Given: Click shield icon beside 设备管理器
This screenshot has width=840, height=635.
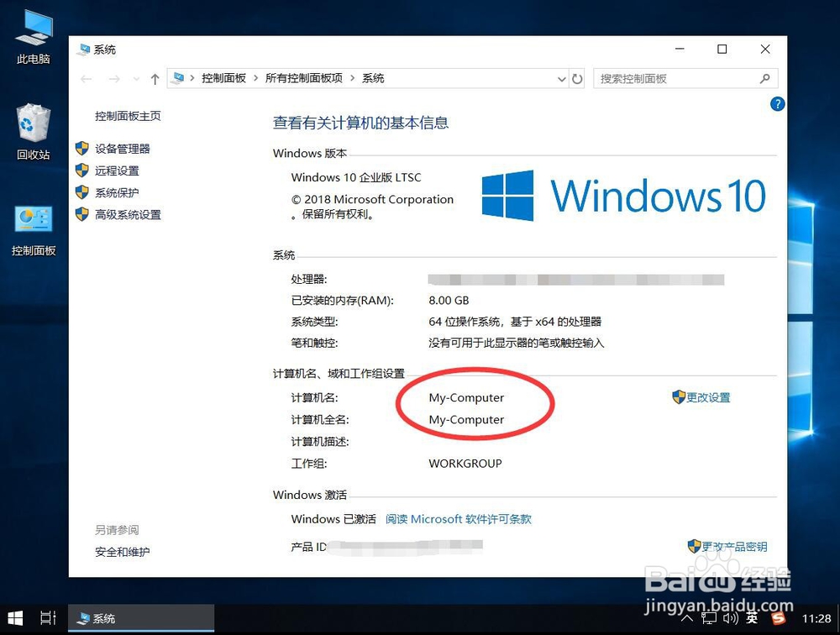Looking at the screenshot, I should (x=82, y=149).
